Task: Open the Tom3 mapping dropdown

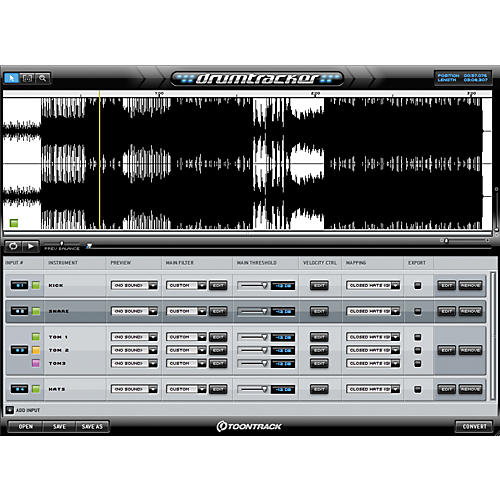Action: (x=373, y=363)
